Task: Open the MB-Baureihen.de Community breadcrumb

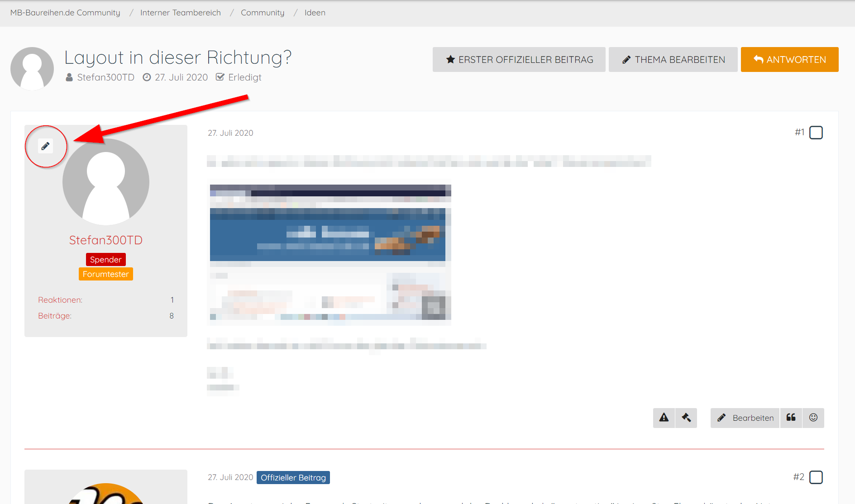Action: click(x=65, y=13)
